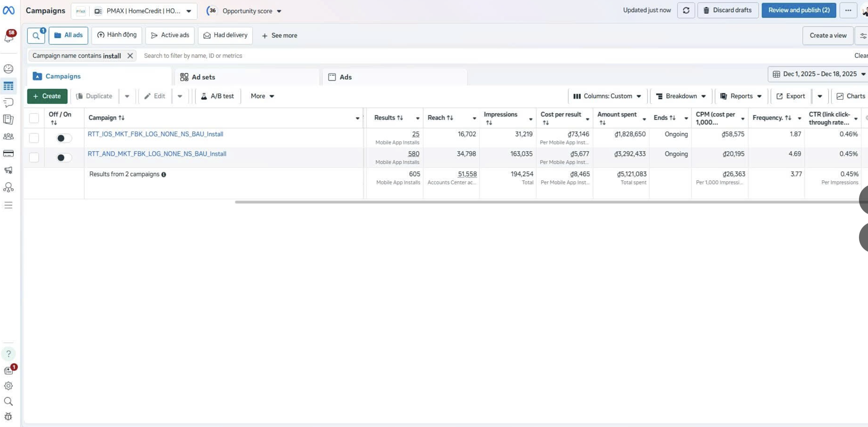
Task: Expand the Breakdown dropdown
Action: (681, 96)
